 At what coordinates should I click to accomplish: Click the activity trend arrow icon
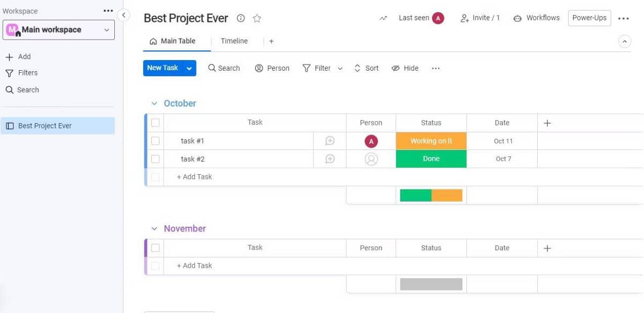[383, 18]
